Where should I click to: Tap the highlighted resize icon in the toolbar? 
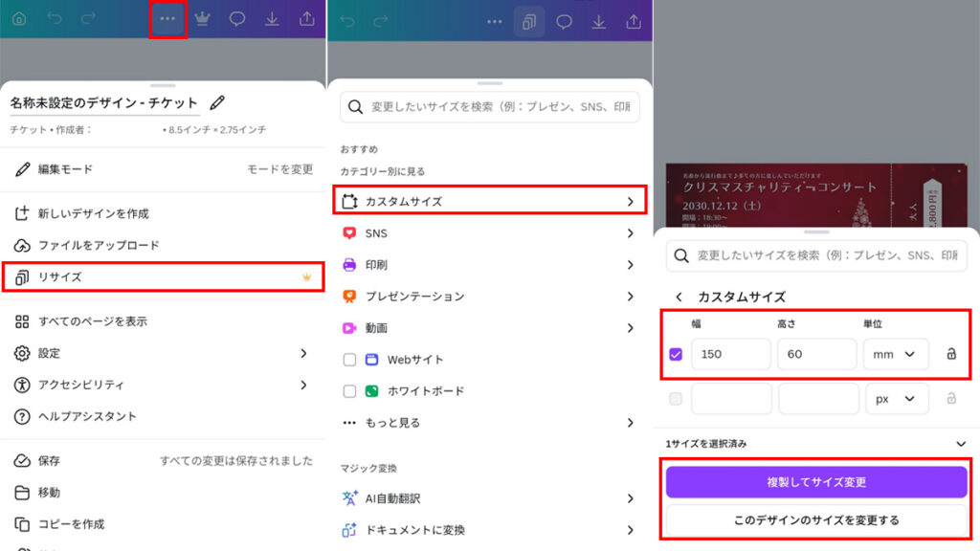[x=529, y=20]
